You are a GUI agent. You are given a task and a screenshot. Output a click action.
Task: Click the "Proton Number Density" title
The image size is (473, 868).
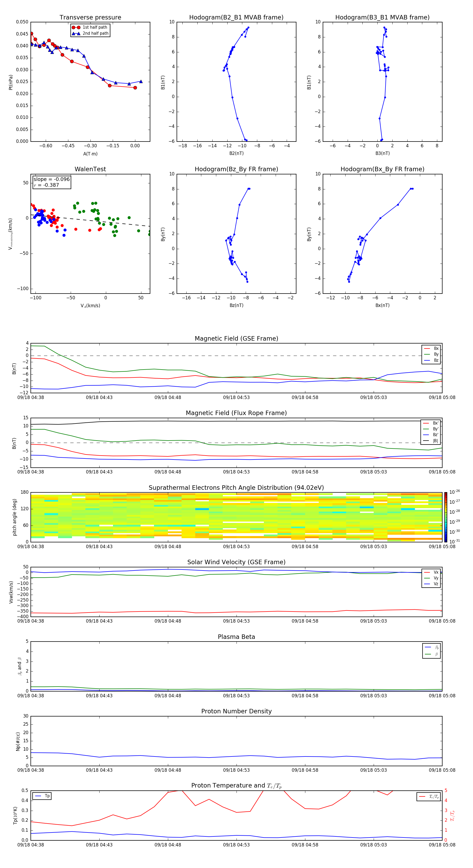(x=236, y=711)
